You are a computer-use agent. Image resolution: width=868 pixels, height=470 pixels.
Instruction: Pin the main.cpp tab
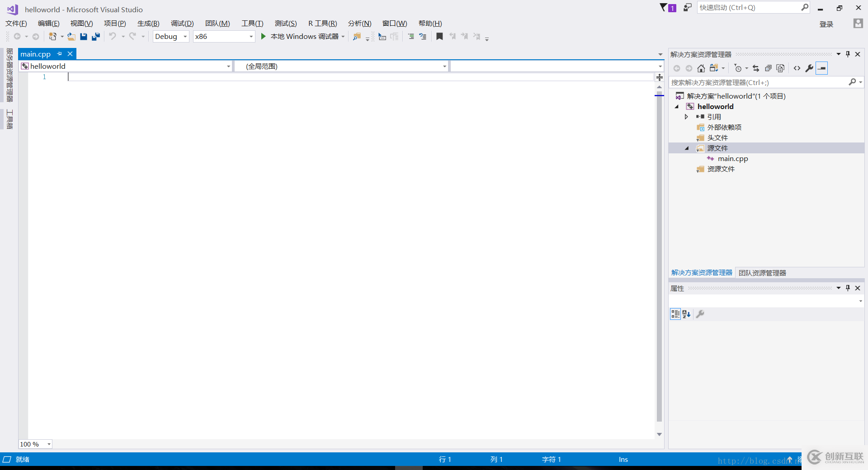click(x=60, y=54)
